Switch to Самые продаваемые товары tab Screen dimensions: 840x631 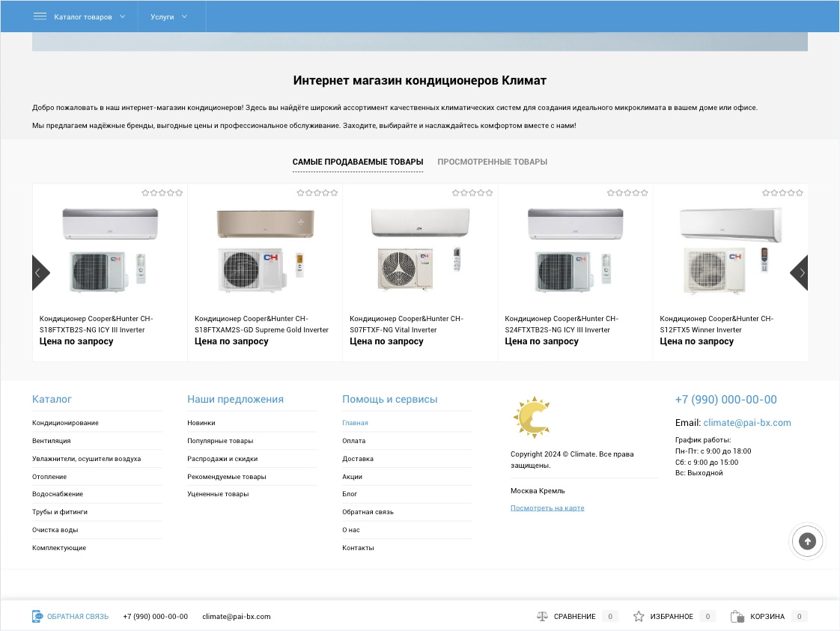358,162
